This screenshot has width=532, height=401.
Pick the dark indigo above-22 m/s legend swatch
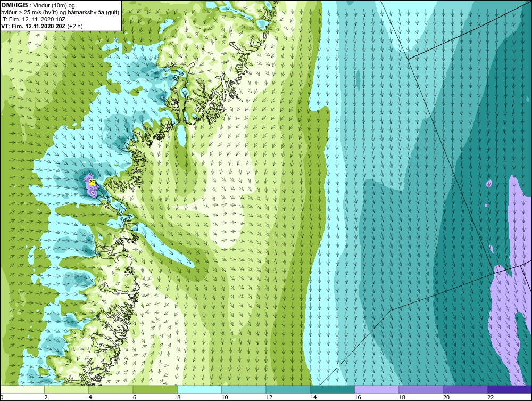click(x=510, y=389)
